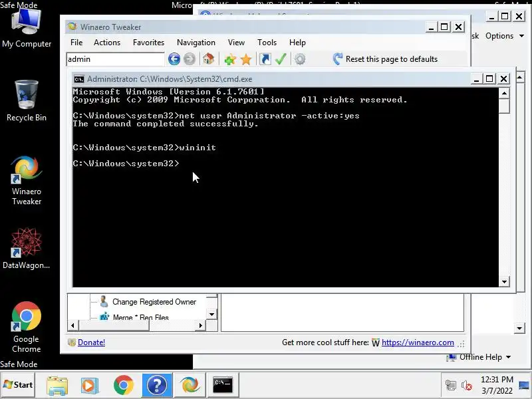The image size is (532, 399).
Task: Open Favorites via the orange star icon
Action: click(246, 59)
